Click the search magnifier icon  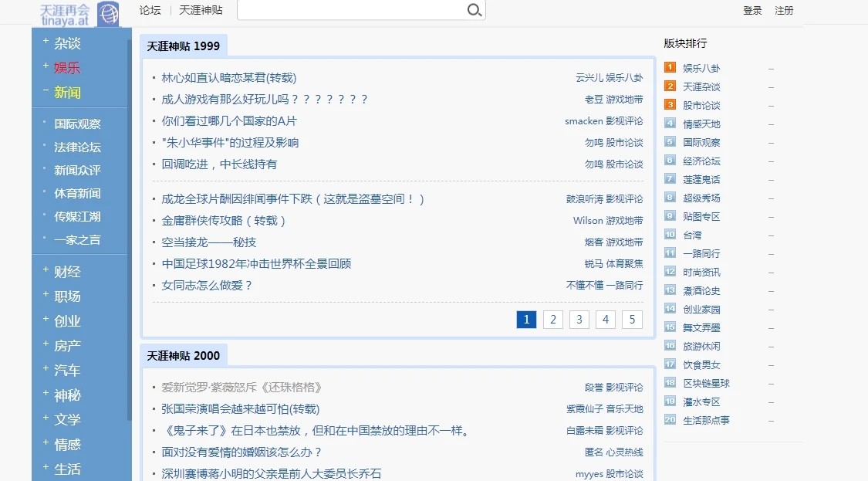(474, 10)
